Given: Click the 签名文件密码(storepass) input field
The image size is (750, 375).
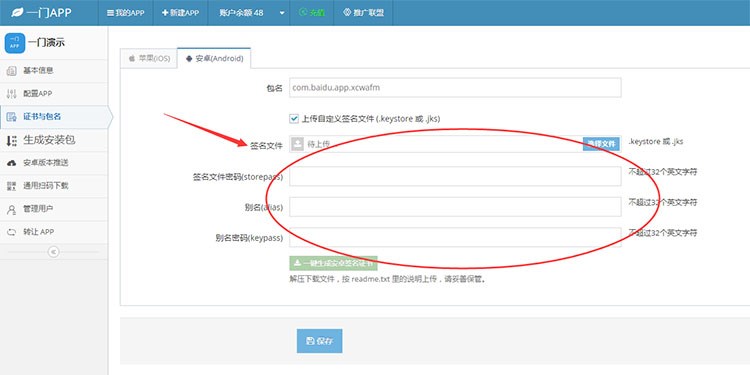Looking at the screenshot, I should [455, 176].
